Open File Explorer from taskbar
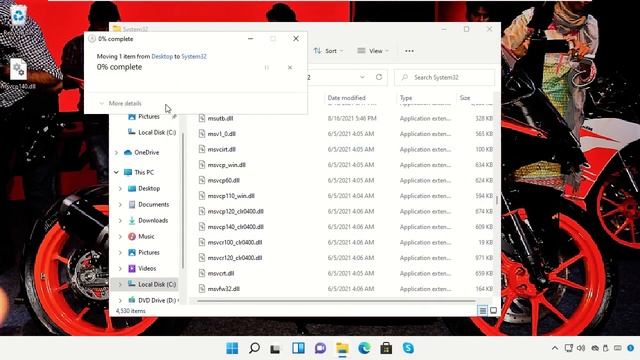This screenshot has width=640, height=360. click(342, 348)
